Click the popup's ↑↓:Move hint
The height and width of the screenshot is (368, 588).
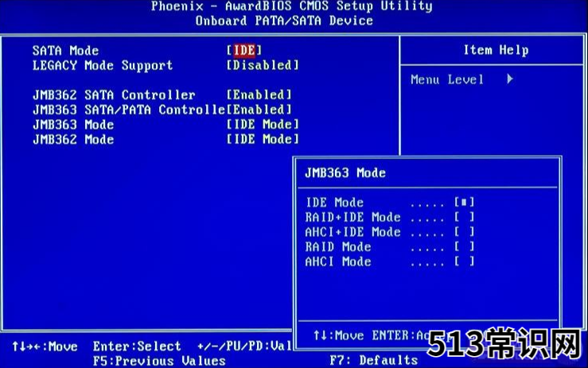pyautogui.click(x=339, y=335)
